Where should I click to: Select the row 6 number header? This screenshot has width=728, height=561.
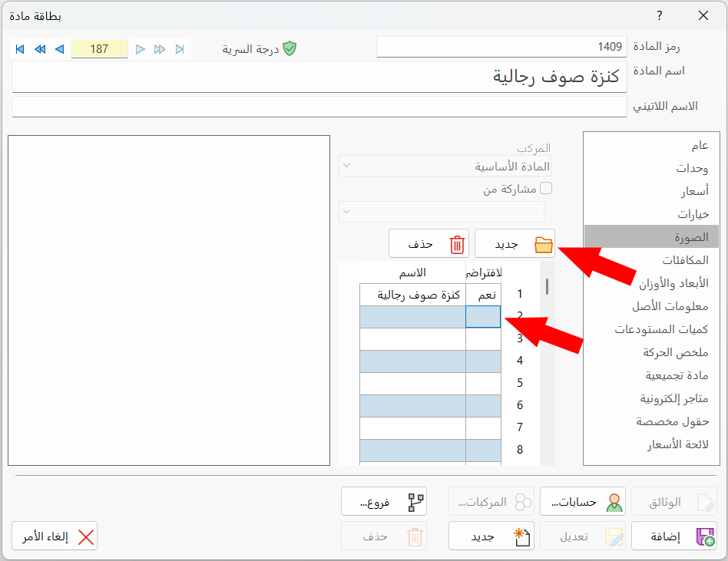(x=520, y=405)
